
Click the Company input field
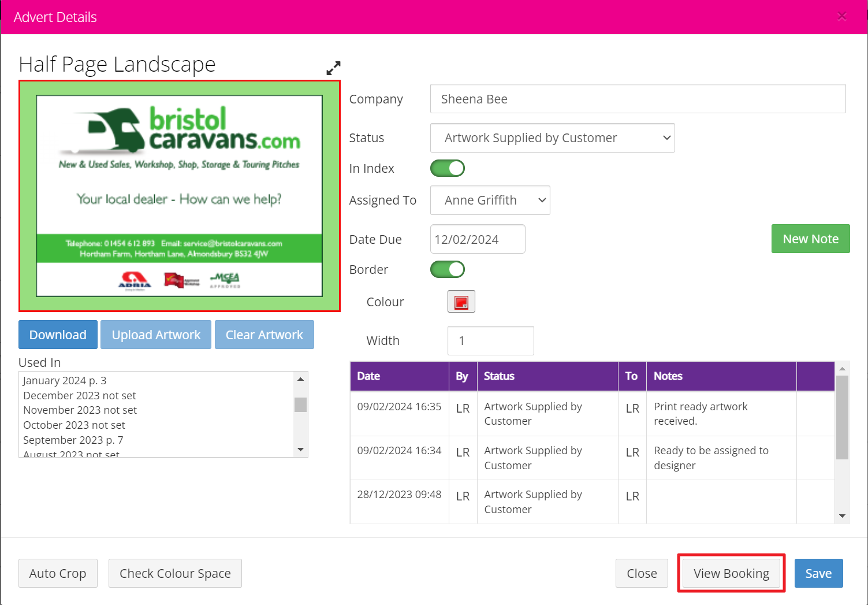638,99
